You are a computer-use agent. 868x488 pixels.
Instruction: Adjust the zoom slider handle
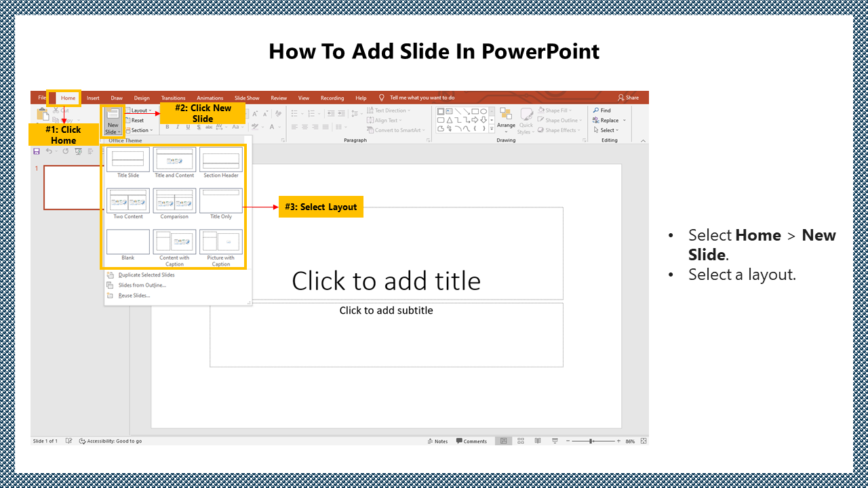pyautogui.click(x=591, y=441)
